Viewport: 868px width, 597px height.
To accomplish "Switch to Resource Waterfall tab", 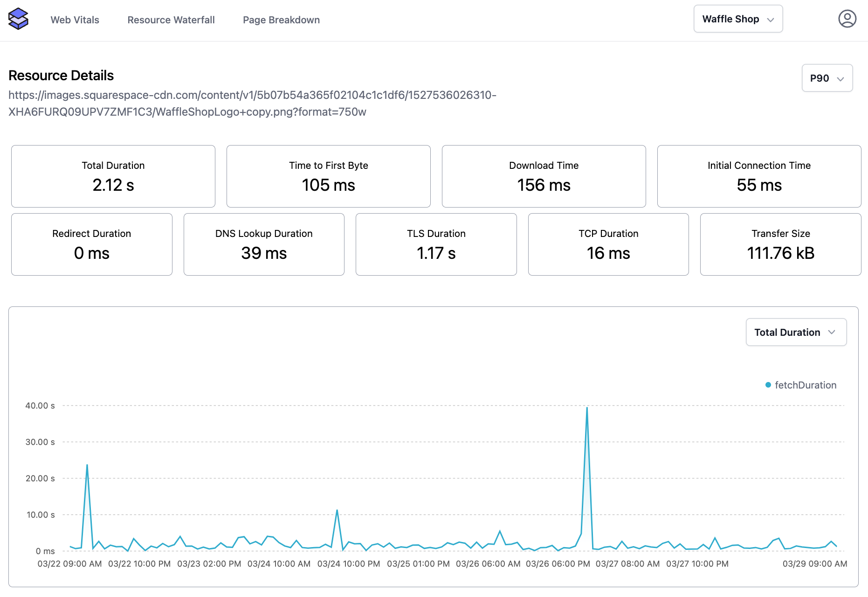I will (171, 20).
